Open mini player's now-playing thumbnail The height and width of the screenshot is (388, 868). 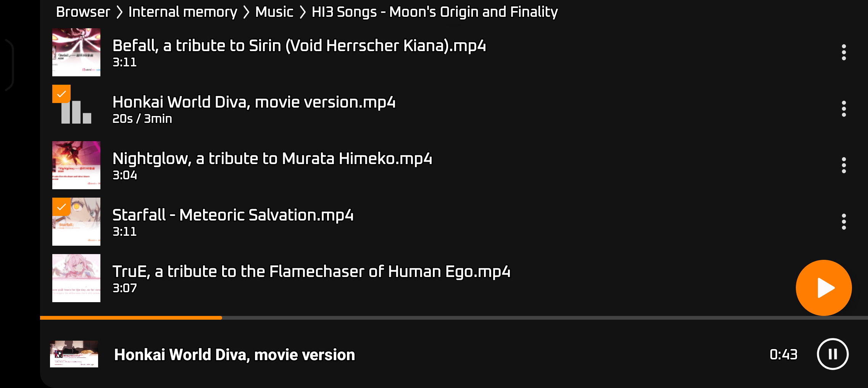point(74,354)
